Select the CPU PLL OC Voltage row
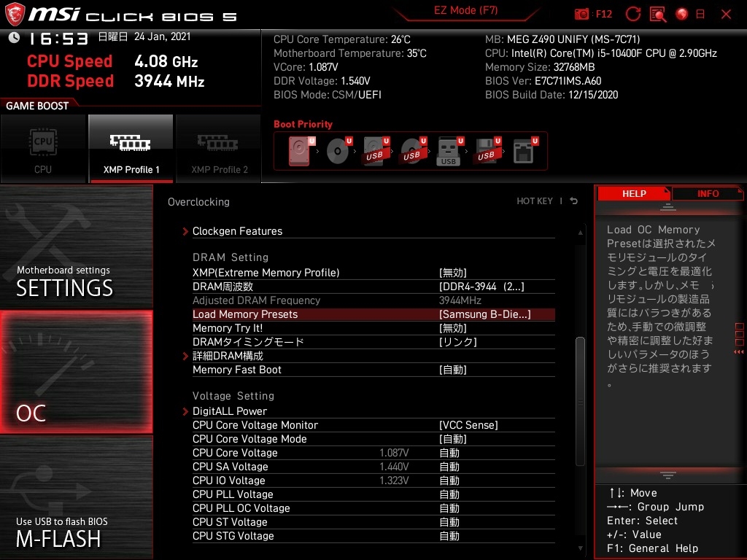The height and width of the screenshot is (560, 747). [373, 508]
